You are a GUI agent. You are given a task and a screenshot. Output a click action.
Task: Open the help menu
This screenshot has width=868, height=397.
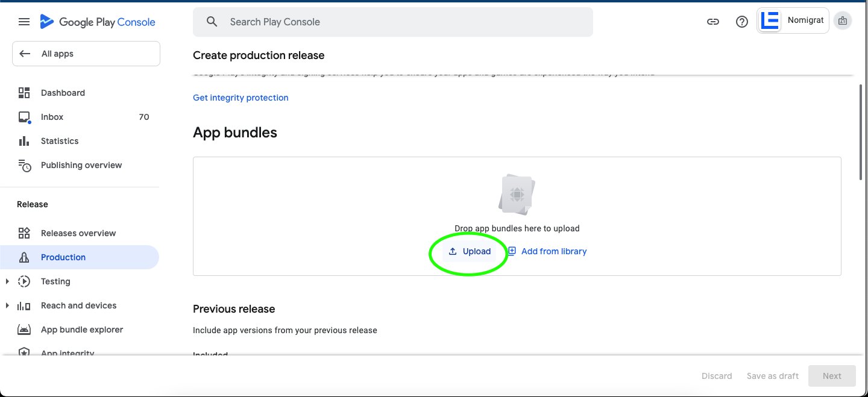coord(741,21)
